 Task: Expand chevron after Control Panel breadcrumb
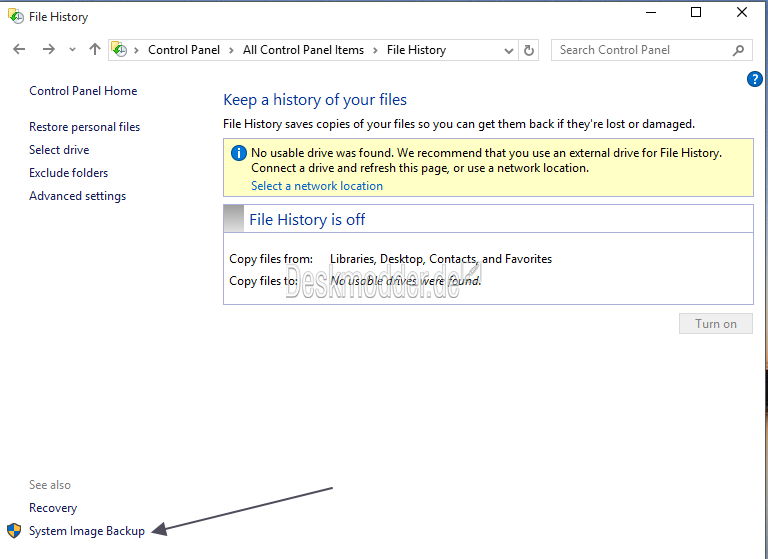pyautogui.click(x=232, y=50)
